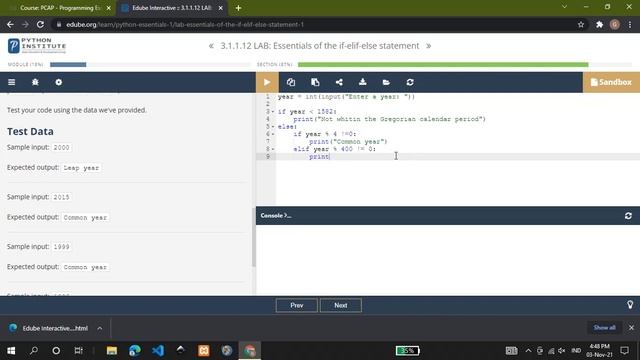Click Show all downloads
Screen dimensions: 640x360
click(x=604, y=327)
